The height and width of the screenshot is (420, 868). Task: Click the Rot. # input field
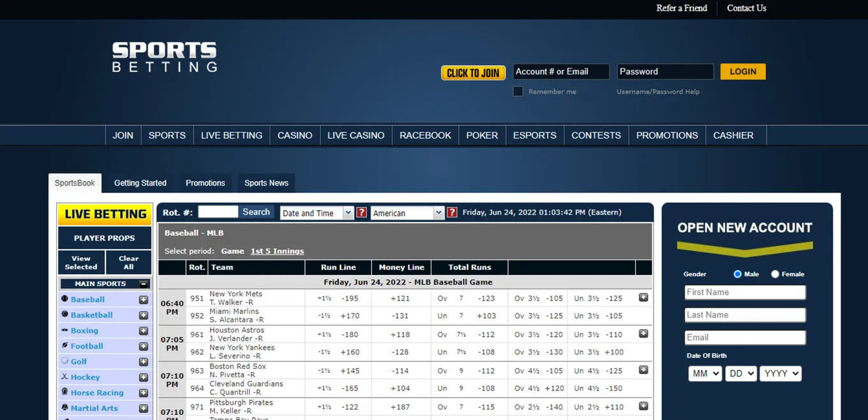tap(218, 212)
